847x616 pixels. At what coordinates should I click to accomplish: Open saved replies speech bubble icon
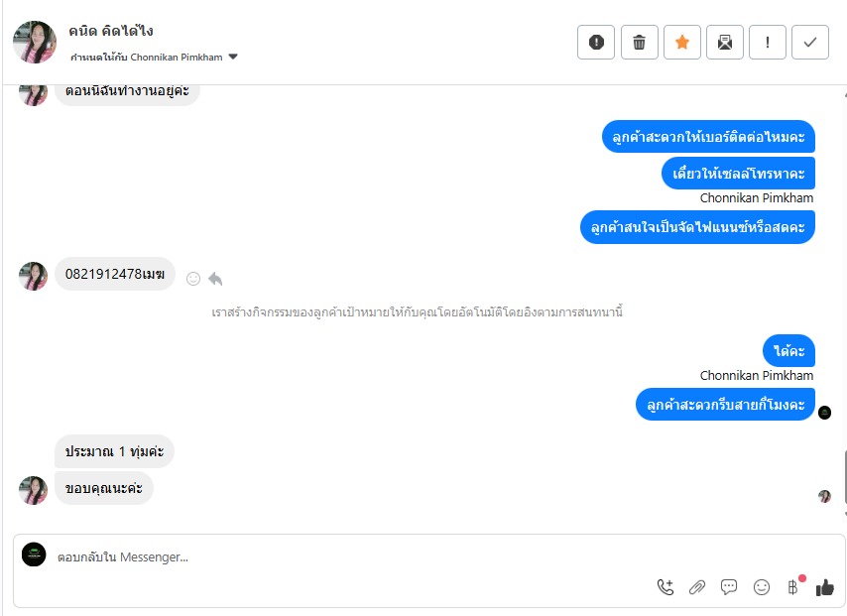(x=729, y=587)
